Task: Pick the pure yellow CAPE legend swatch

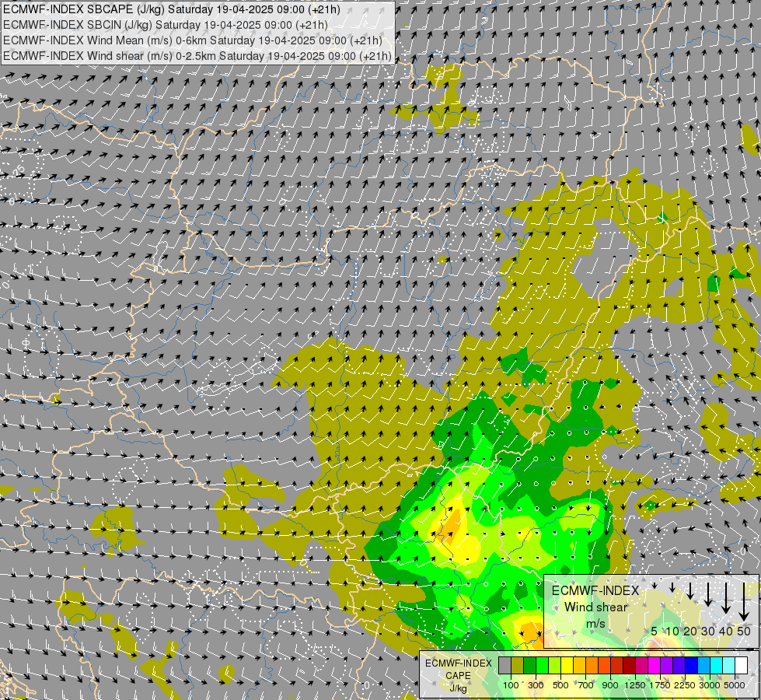Action: point(567,666)
